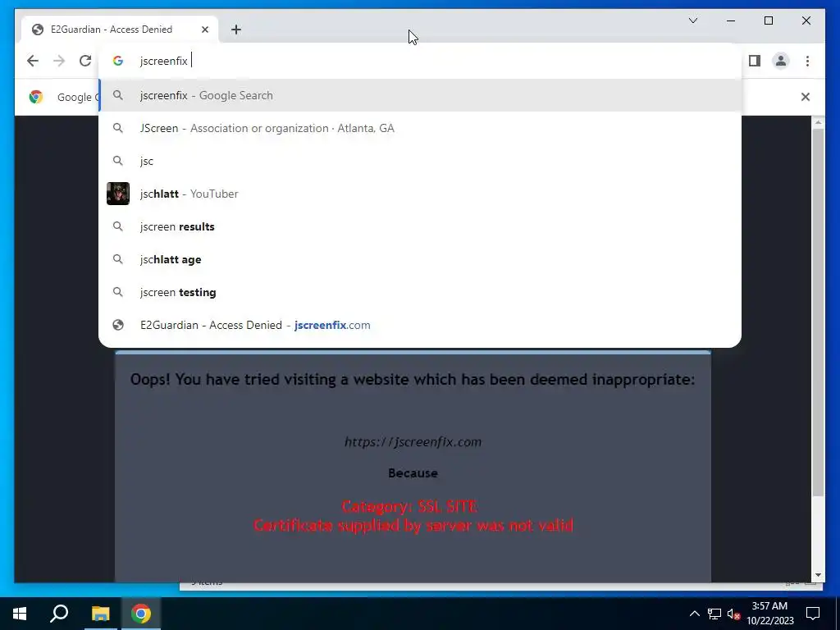
Task: Click the 'Certificate supplied by server' message
Action: click(x=413, y=526)
